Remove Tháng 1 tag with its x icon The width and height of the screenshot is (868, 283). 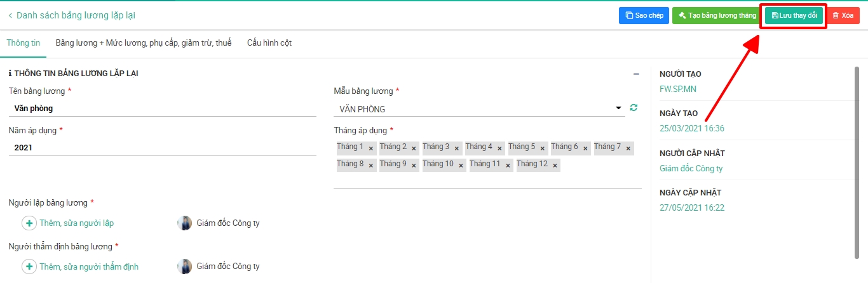(371, 148)
